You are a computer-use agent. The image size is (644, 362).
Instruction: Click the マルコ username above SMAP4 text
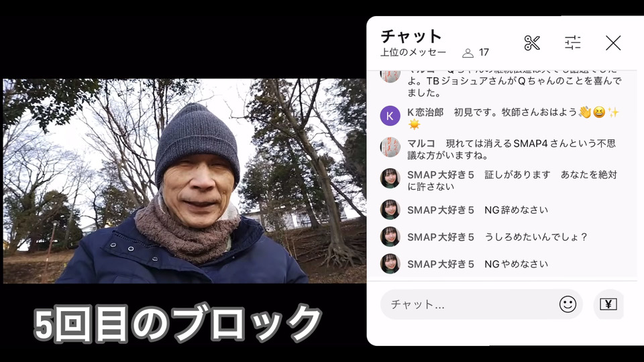pyautogui.click(x=421, y=143)
